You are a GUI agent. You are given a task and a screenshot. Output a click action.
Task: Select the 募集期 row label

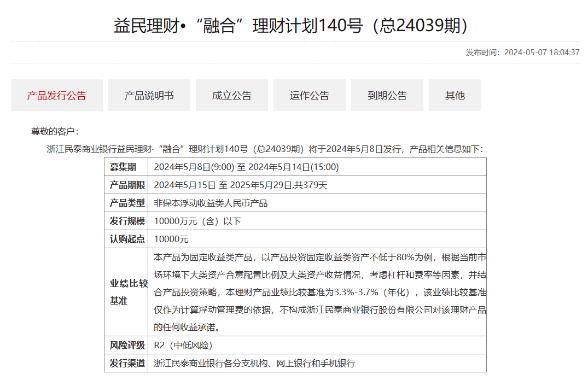[123, 167]
